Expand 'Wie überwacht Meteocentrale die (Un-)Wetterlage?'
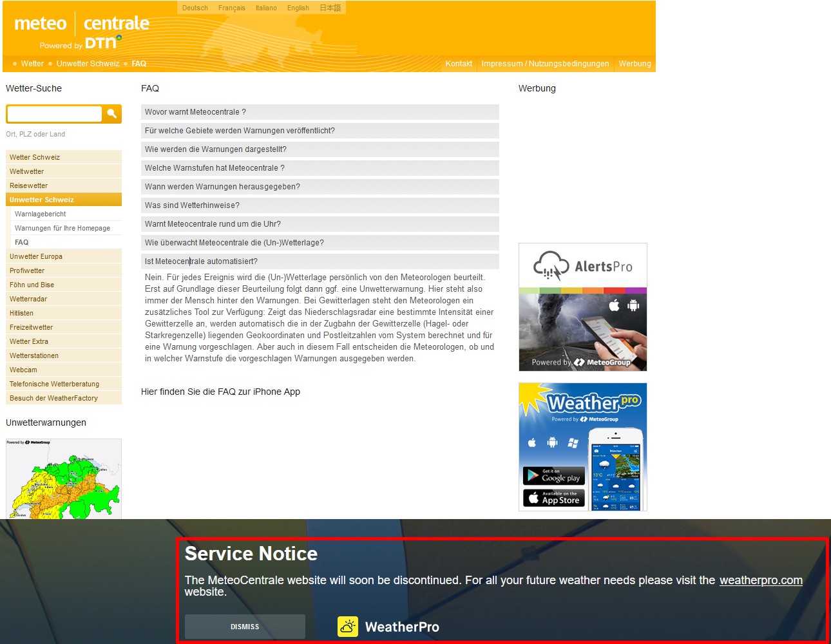This screenshot has width=831, height=644. (x=320, y=243)
